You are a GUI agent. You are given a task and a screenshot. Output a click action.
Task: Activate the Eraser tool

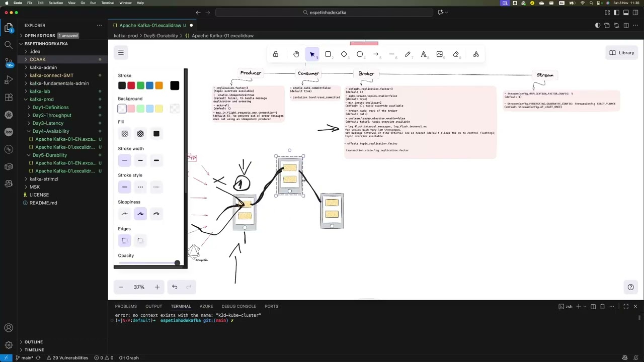coord(456,54)
